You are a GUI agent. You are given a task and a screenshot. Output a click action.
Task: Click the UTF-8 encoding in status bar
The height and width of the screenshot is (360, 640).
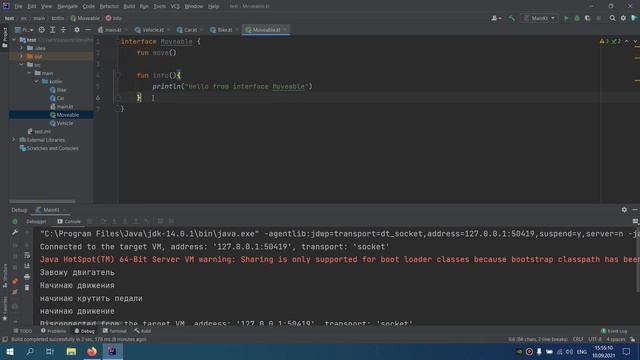tap(595, 340)
